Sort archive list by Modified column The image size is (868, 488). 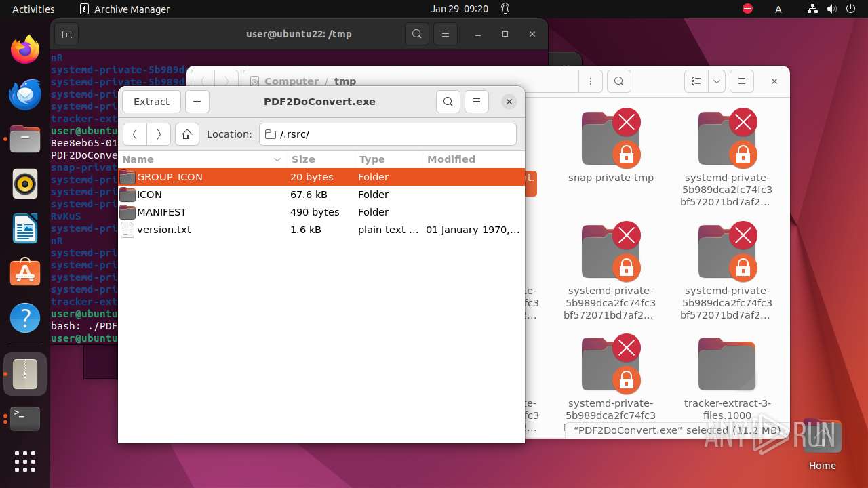coord(473,159)
